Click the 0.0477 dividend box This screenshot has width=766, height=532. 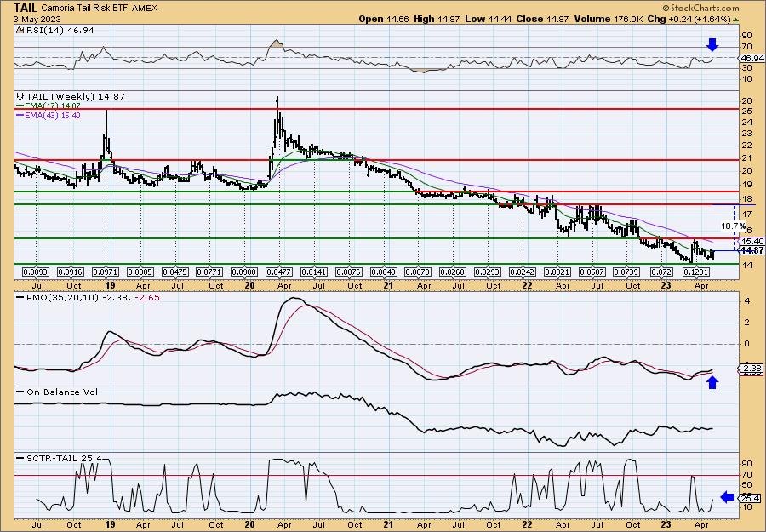click(x=279, y=272)
